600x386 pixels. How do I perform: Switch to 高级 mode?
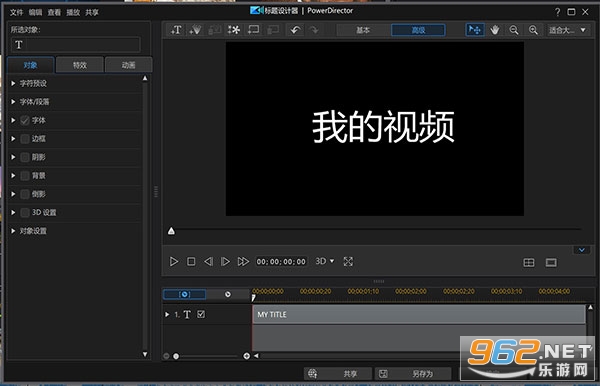pyautogui.click(x=418, y=30)
